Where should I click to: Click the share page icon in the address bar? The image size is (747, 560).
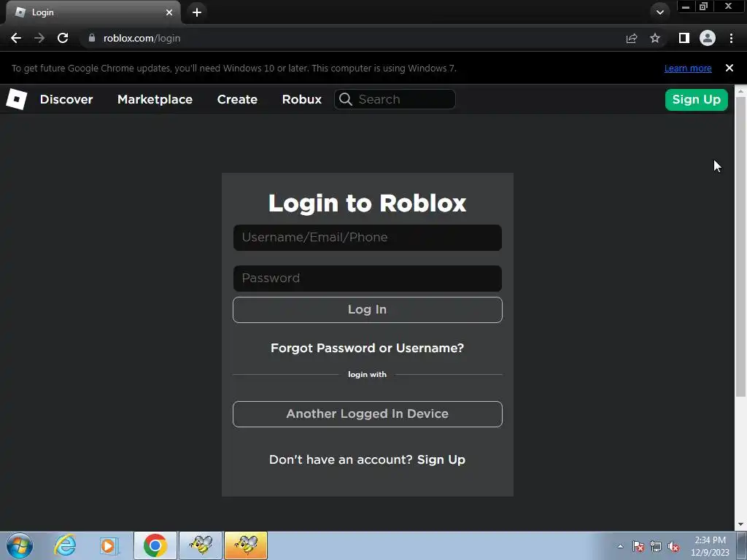coord(632,38)
